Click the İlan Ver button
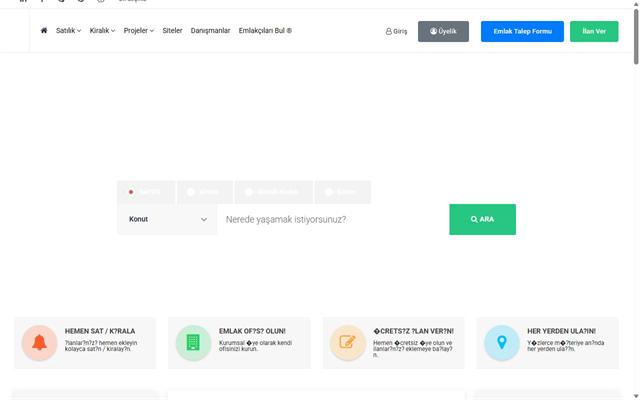 [x=594, y=31]
